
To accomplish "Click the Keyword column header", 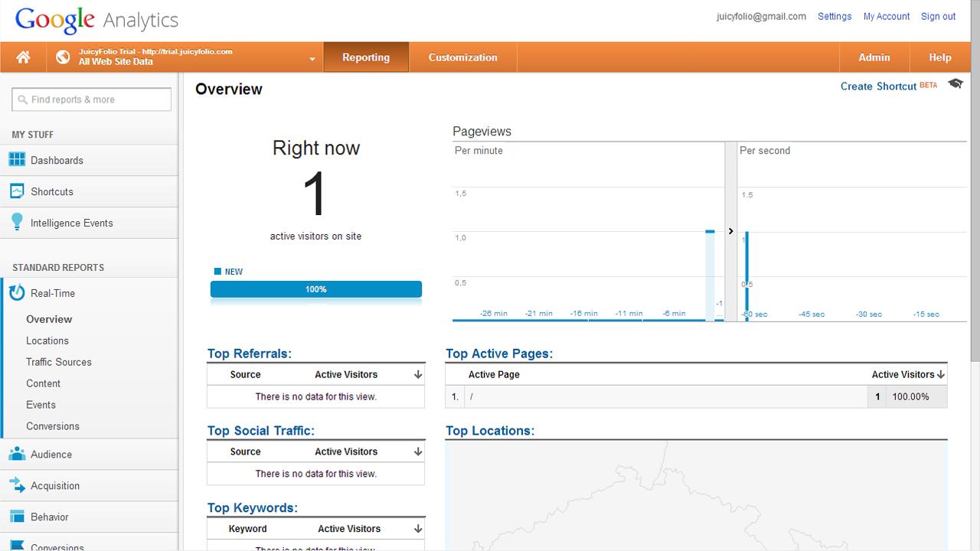I will point(247,529).
